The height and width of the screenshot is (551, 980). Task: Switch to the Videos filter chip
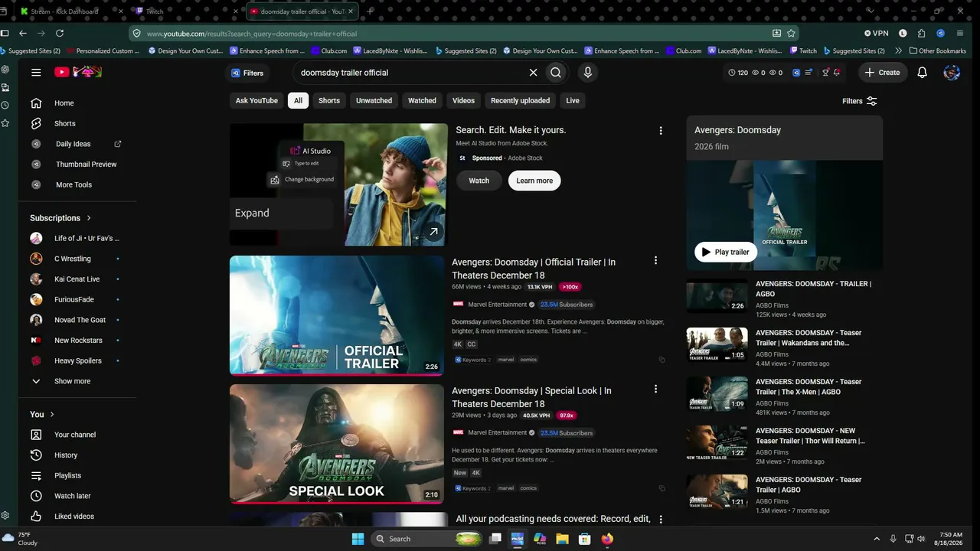463,100
